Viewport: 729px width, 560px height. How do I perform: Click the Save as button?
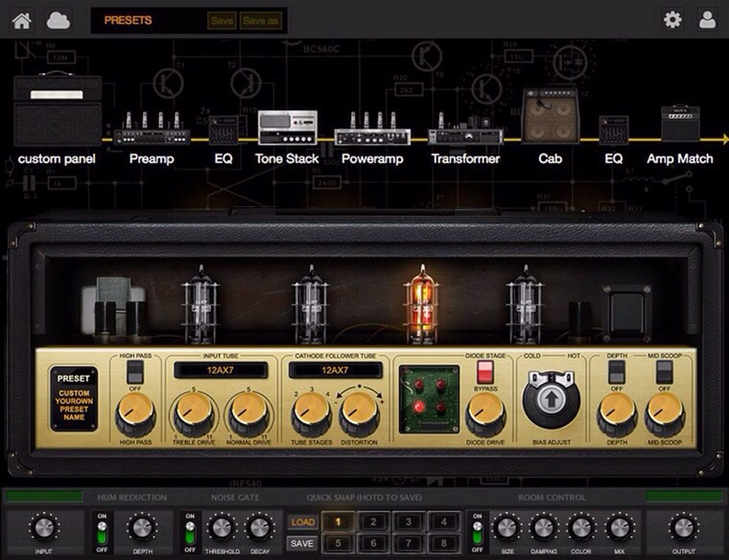[x=260, y=20]
